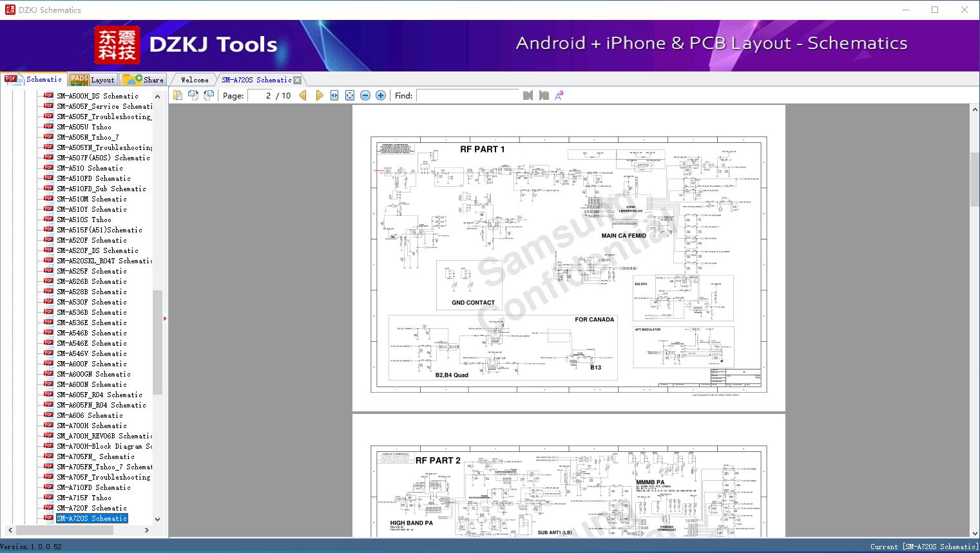Select the highlighted SM-A720S Schematic item
The width and height of the screenshot is (980, 553).
[x=91, y=518]
